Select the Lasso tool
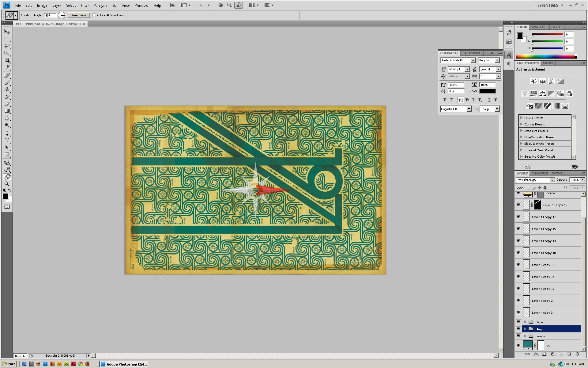The image size is (588, 368). coord(7,46)
